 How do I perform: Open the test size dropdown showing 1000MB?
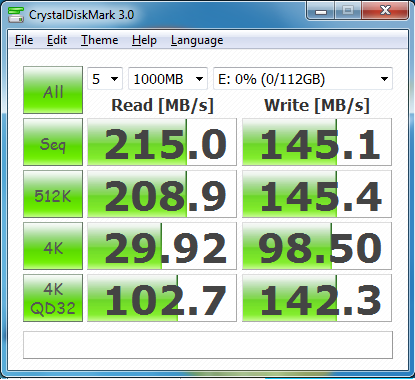point(168,79)
